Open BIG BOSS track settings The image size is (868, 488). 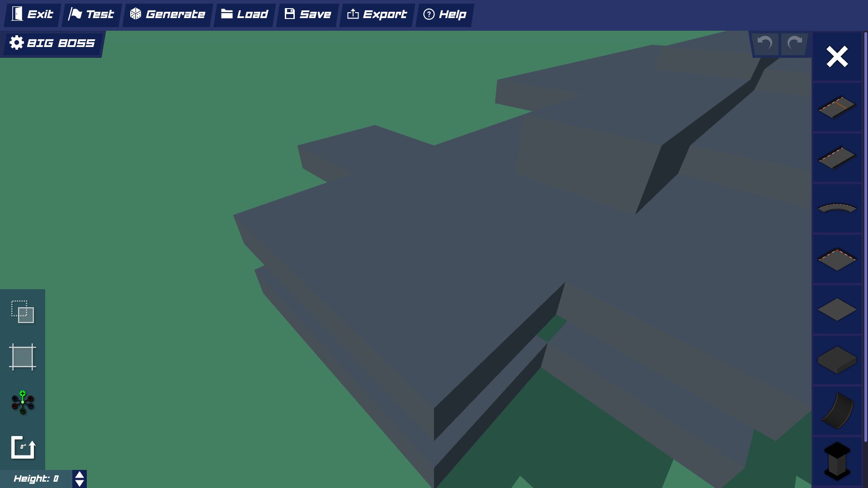click(x=52, y=43)
